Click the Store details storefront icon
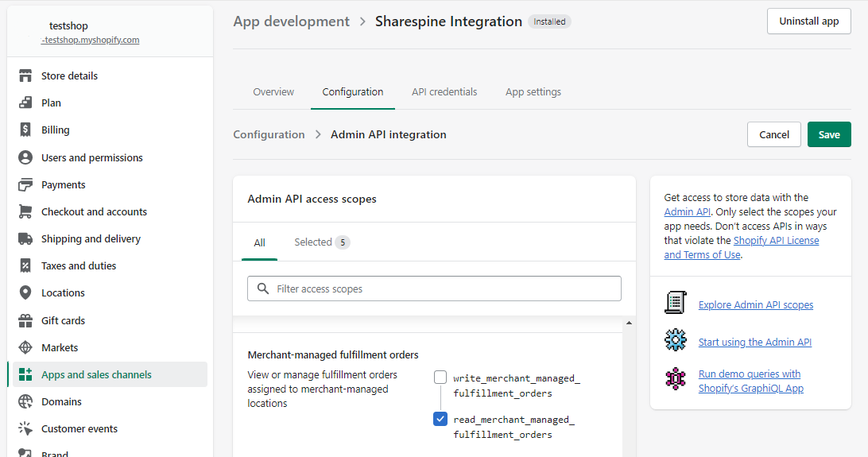Image resolution: width=868 pixels, height=457 pixels. [x=25, y=76]
